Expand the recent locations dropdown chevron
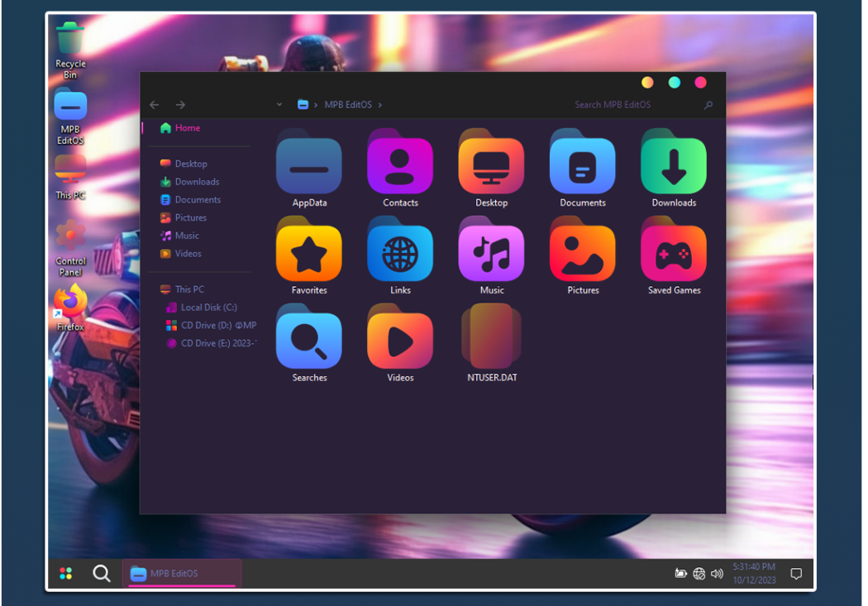Image resolution: width=868 pixels, height=606 pixels. 279,105
